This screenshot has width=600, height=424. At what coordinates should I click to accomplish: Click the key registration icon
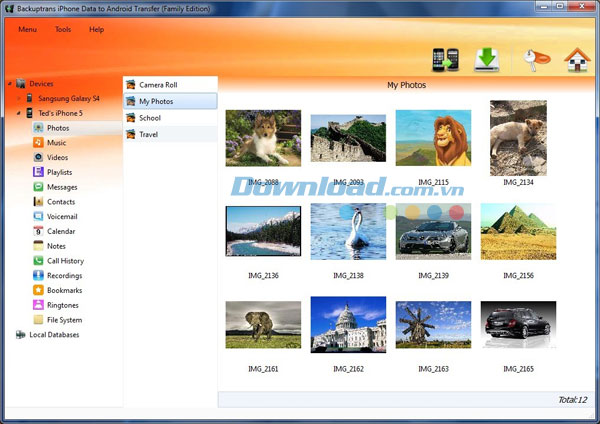point(531,60)
